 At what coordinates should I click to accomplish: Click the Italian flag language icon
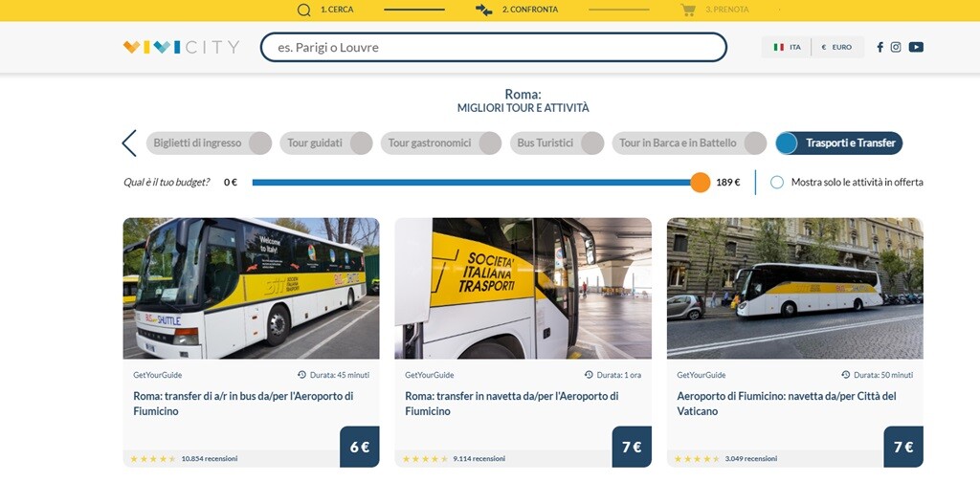pyautogui.click(x=779, y=47)
